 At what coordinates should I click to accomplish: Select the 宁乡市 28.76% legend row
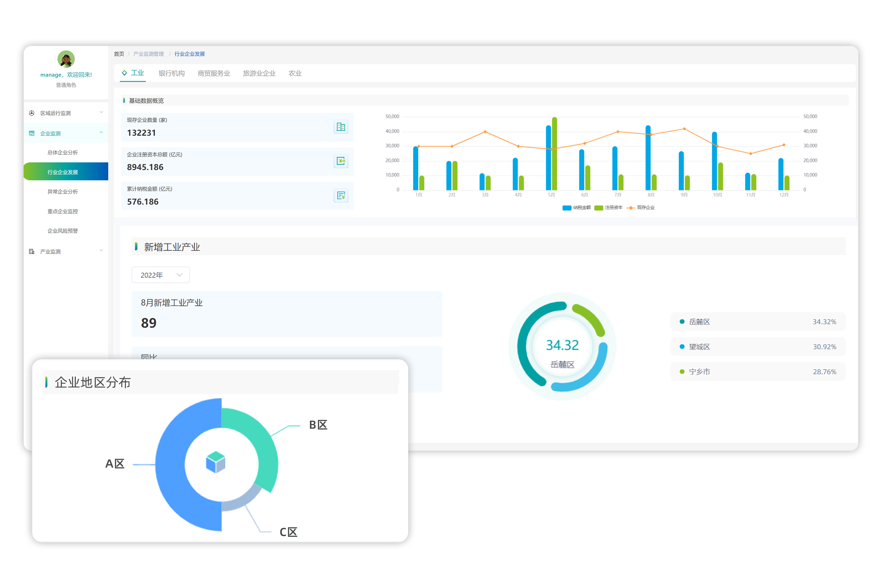758,372
